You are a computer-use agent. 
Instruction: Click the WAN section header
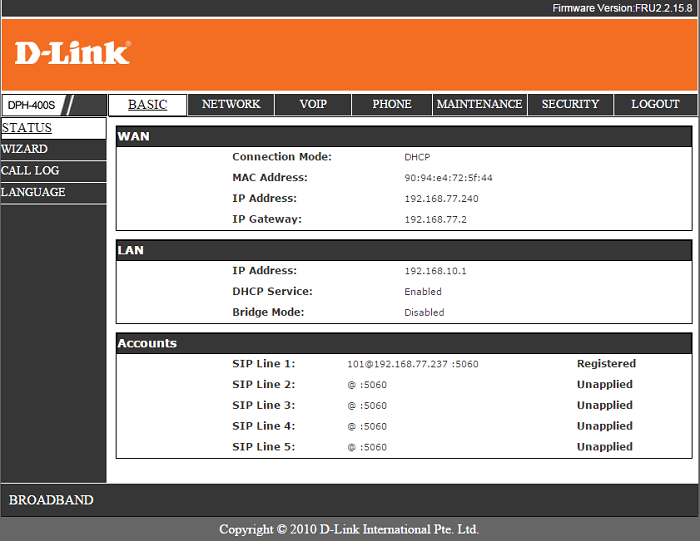coord(404,137)
